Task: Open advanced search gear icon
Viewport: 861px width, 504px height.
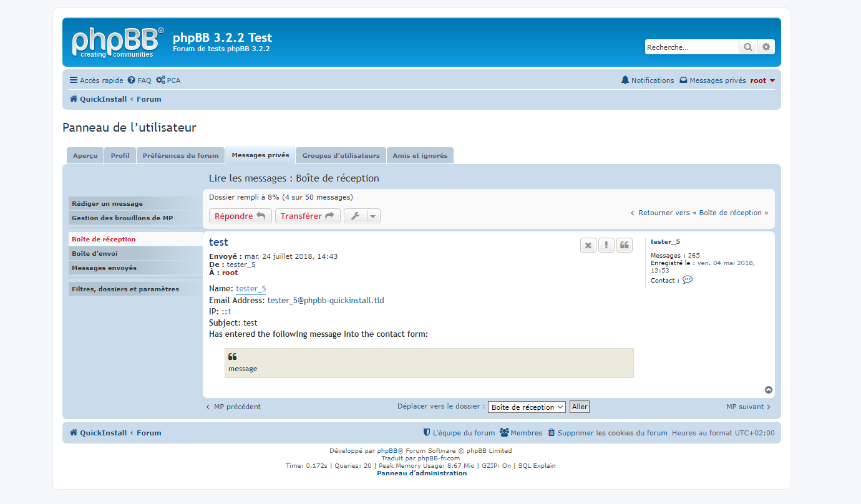Action: (766, 47)
